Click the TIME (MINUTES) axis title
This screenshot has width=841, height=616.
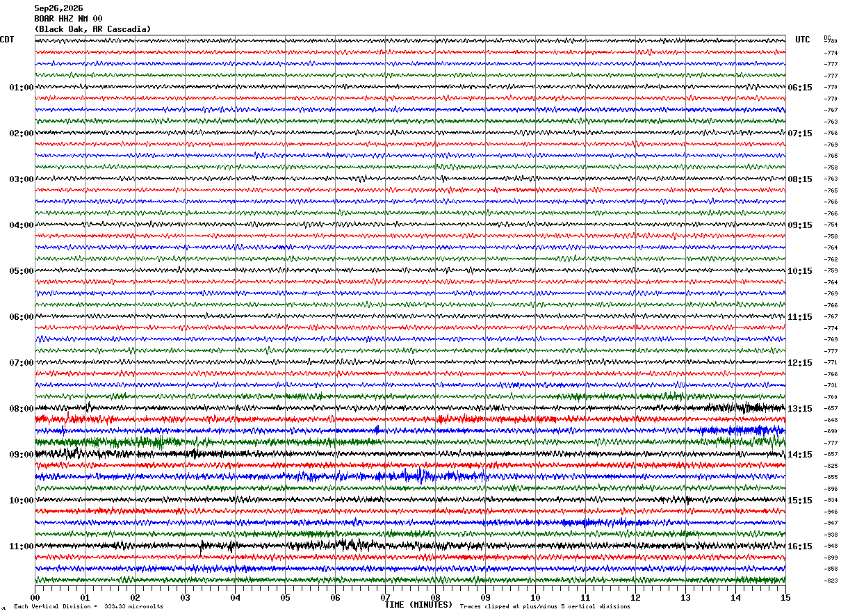click(418, 605)
